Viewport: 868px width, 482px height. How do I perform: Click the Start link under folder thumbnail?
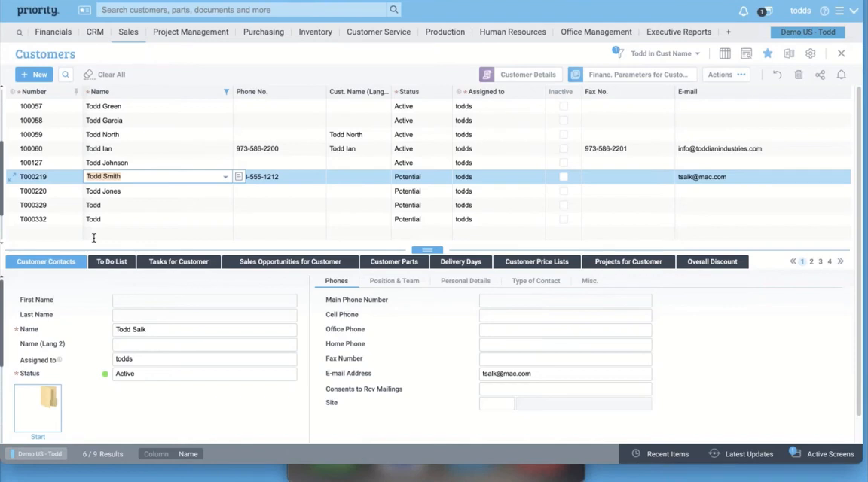coord(38,437)
